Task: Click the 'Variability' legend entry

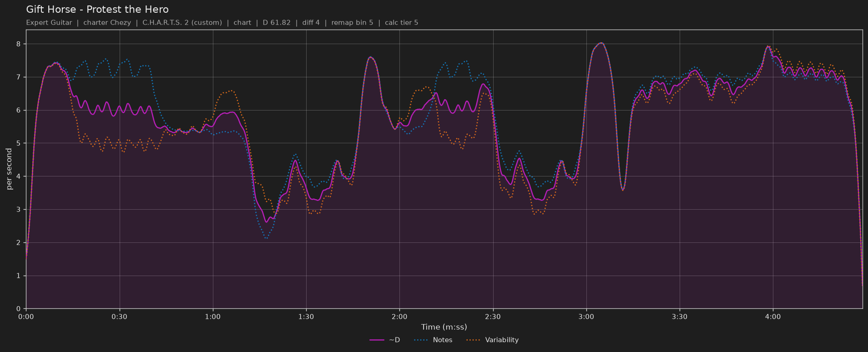Action: (x=502, y=340)
